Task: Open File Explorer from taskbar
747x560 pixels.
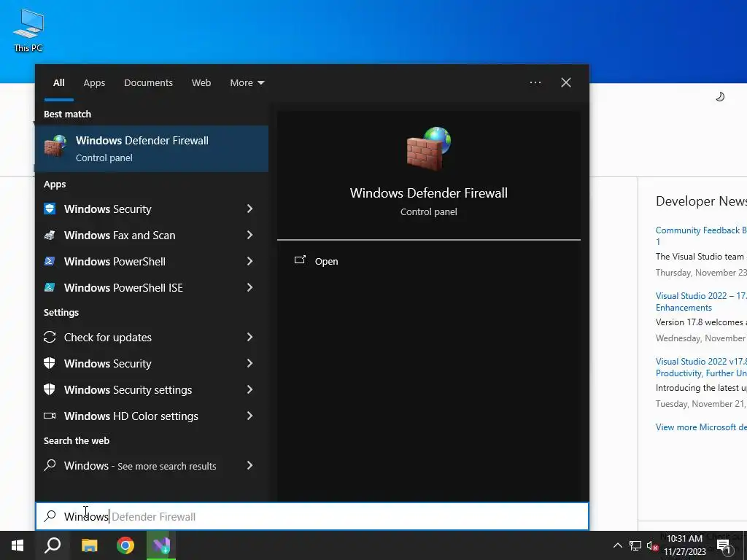Action: [x=89, y=545]
